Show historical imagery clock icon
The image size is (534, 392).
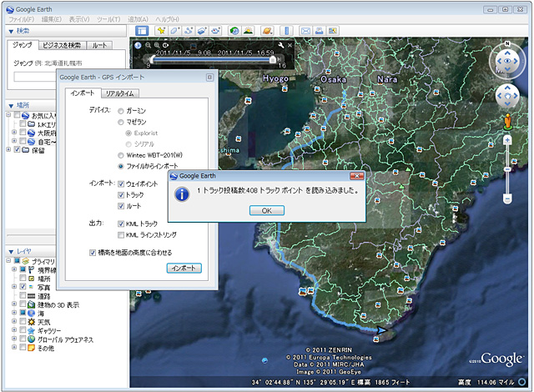pyautogui.click(x=234, y=31)
